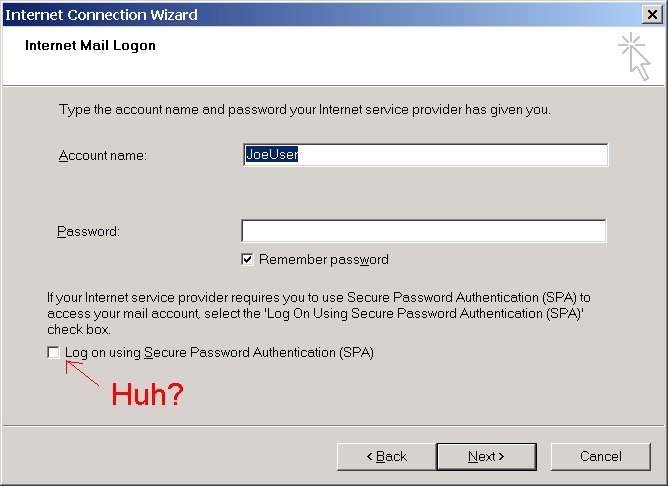
Task: Click 'Log on using Secure Password Authentication' label
Action: [x=219, y=353]
